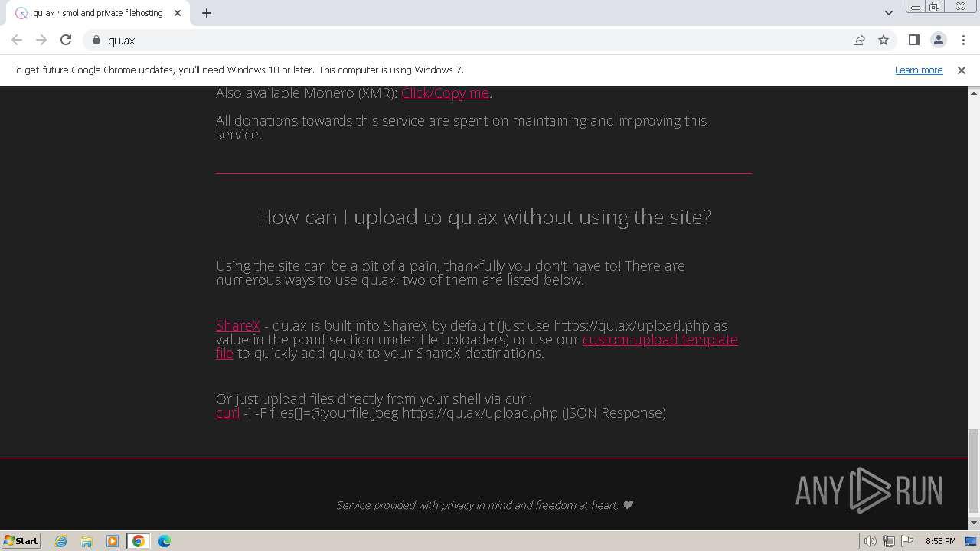
Task: Click scrollbar up arrow
Action: click(x=974, y=93)
